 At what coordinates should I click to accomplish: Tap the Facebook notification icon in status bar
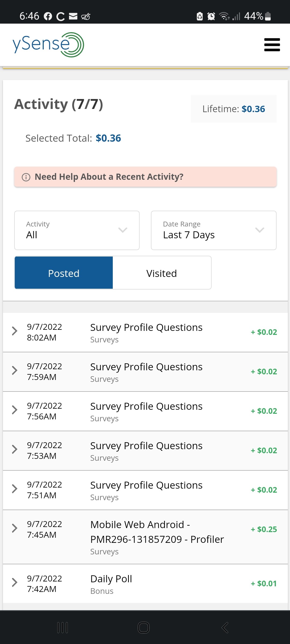point(48,16)
